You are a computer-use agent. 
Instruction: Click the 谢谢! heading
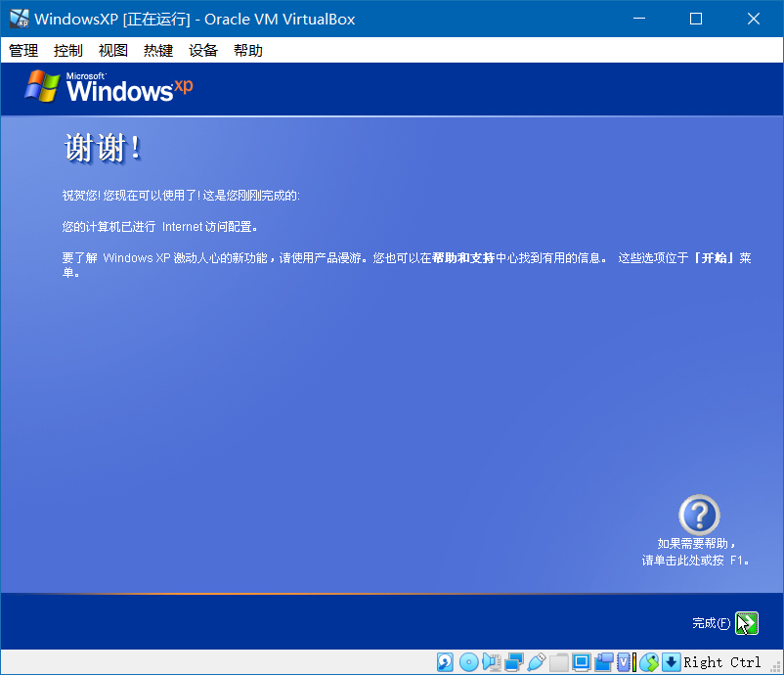pyautogui.click(x=103, y=148)
